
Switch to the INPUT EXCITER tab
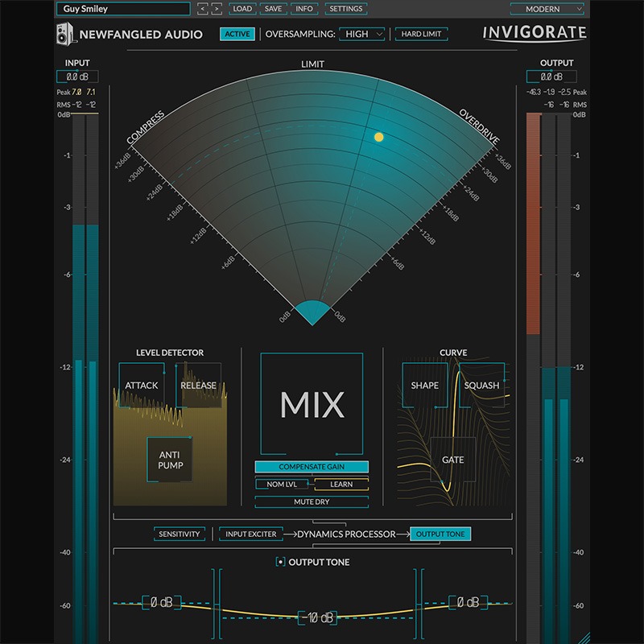coord(251,534)
